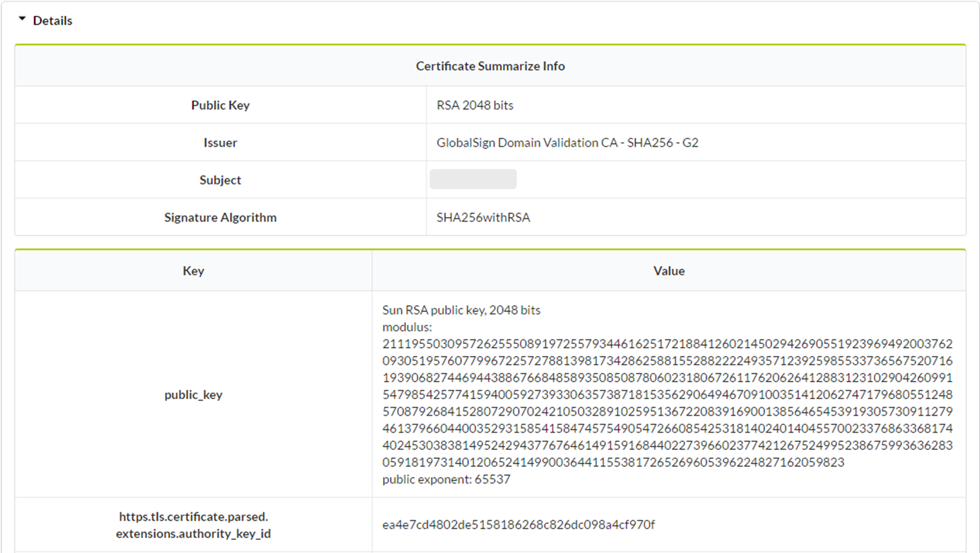Image resolution: width=980 pixels, height=553 pixels.
Task: Click the Sun RSA public key line
Action: [461, 310]
